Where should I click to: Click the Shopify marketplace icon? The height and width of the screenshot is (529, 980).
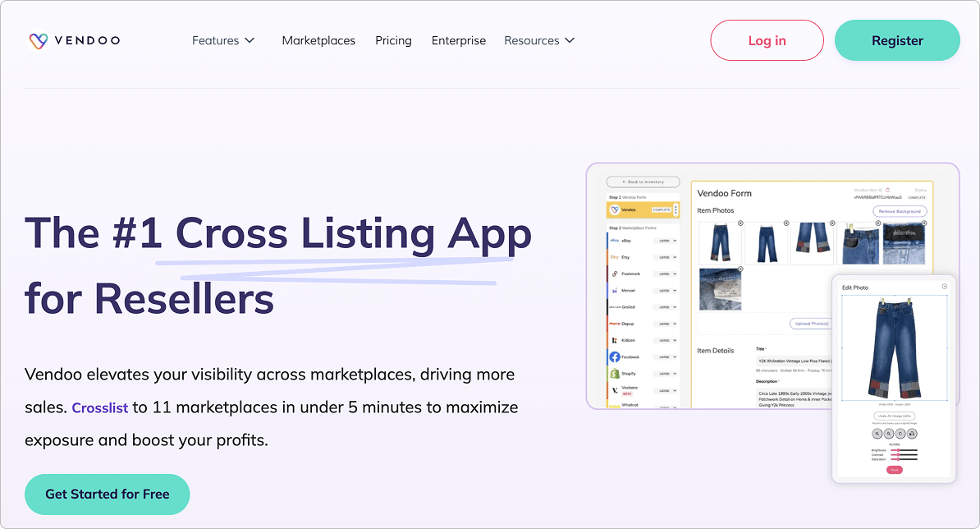coord(615,373)
